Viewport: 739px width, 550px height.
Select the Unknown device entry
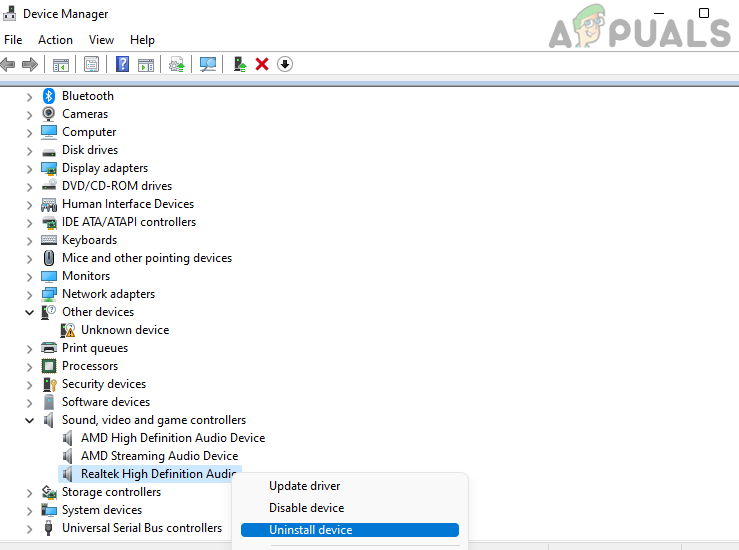click(125, 330)
